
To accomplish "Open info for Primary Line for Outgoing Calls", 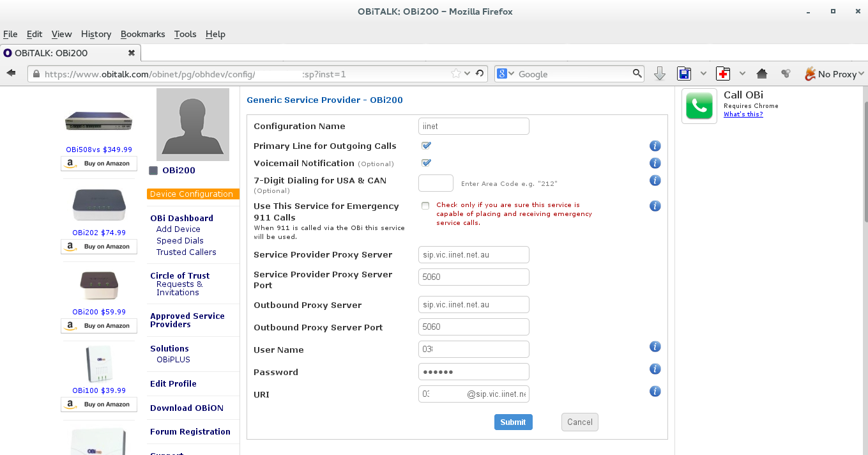I will pos(655,146).
